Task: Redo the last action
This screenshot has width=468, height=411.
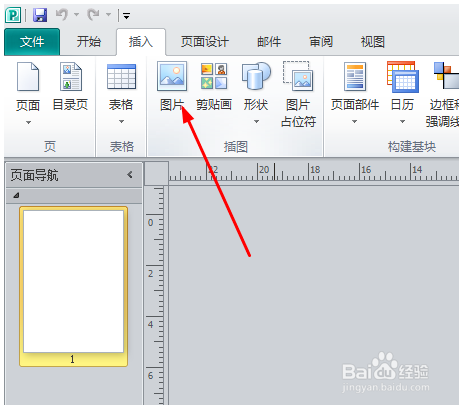Action: [93, 15]
